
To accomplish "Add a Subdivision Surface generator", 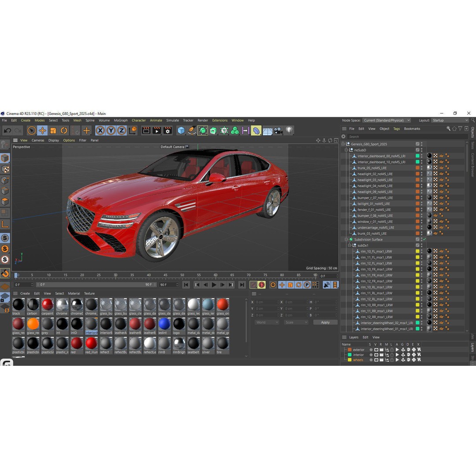I will pyautogui.click(x=203, y=130).
